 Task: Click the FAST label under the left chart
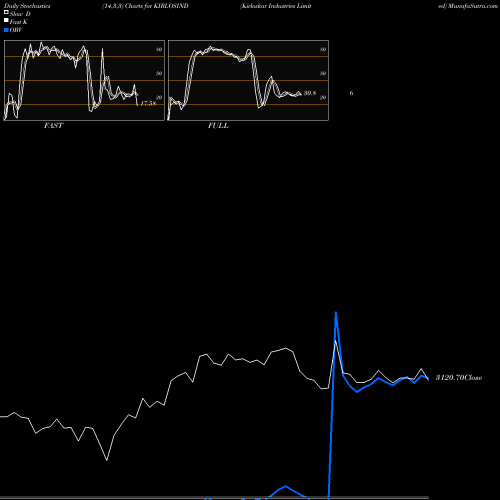click(x=53, y=126)
